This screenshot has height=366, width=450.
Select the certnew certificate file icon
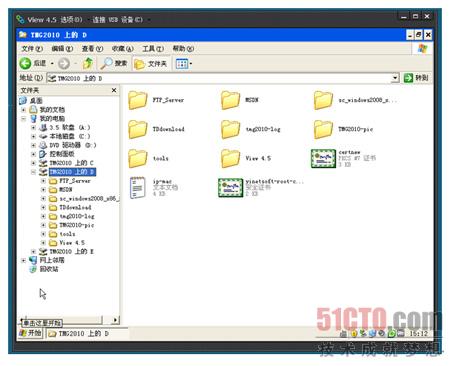point(323,158)
